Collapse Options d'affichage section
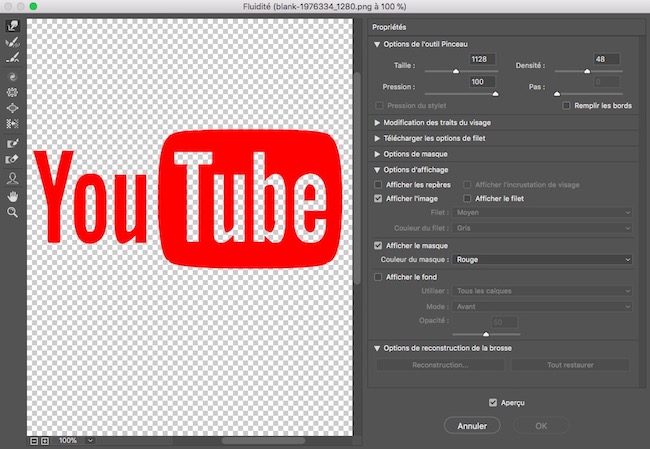Image resolution: width=650 pixels, height=449 pixels. [x=377, y=170]
